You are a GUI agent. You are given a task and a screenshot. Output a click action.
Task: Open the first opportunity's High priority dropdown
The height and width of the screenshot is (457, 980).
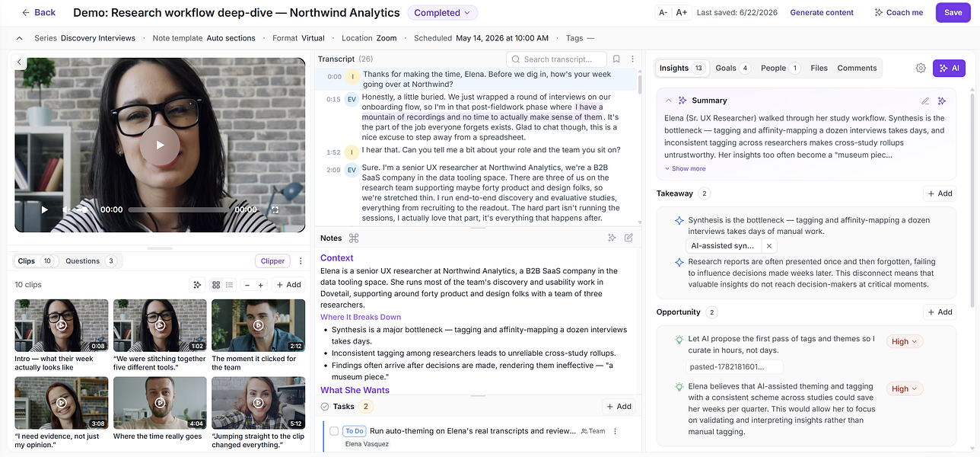(905, 341)
